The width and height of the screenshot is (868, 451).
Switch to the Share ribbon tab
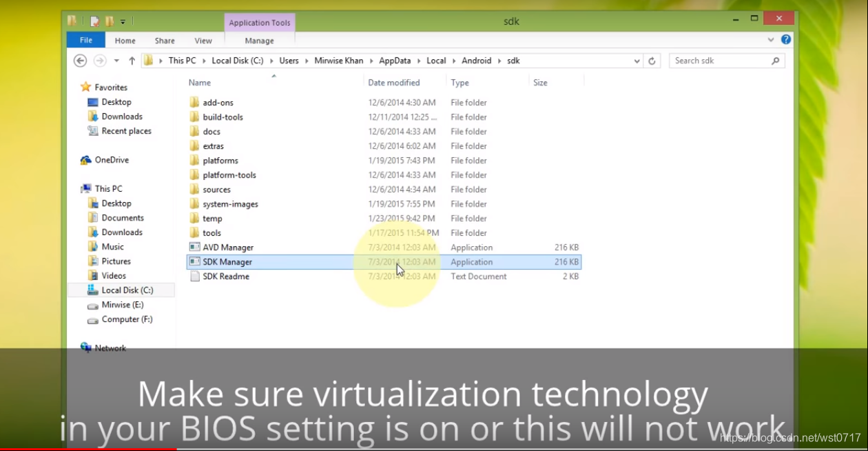click(x=165, y=41)
